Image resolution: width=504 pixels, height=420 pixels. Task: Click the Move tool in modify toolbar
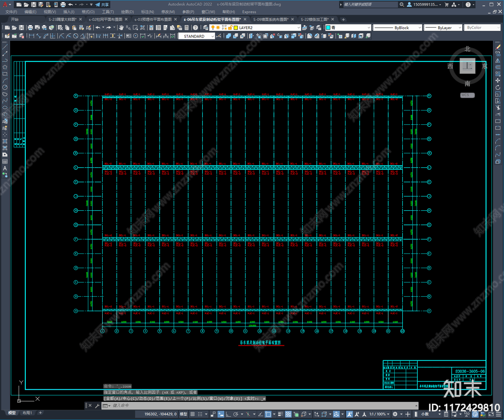(498, 81)
